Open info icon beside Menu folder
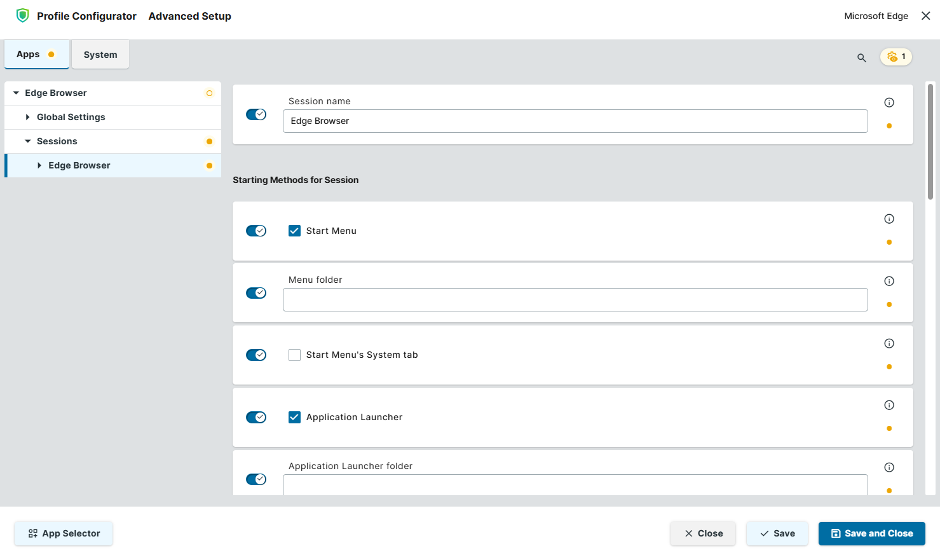 pos(889,281)
